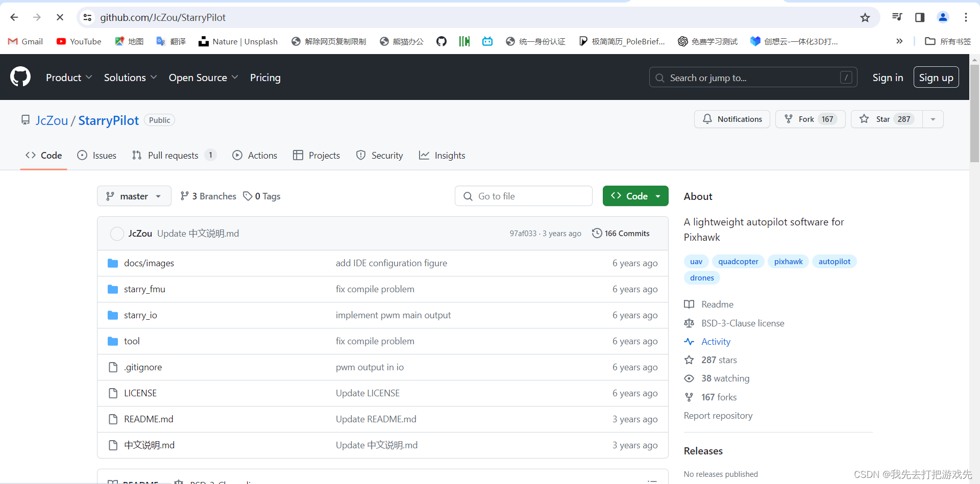View site information icon in the address bar
The image size is (980, 484).
[x=88, y=17]
